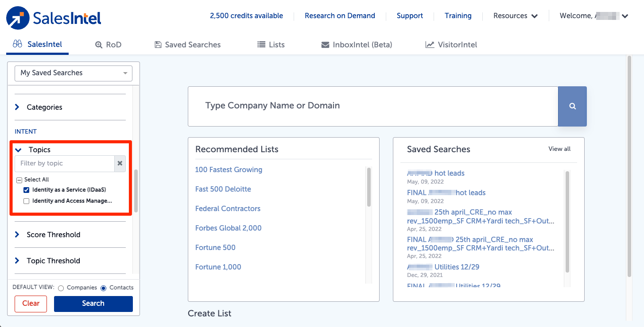
Task: Click the Company Name or Domain search box
Action: pyautogui.click(x=373, y=106)
